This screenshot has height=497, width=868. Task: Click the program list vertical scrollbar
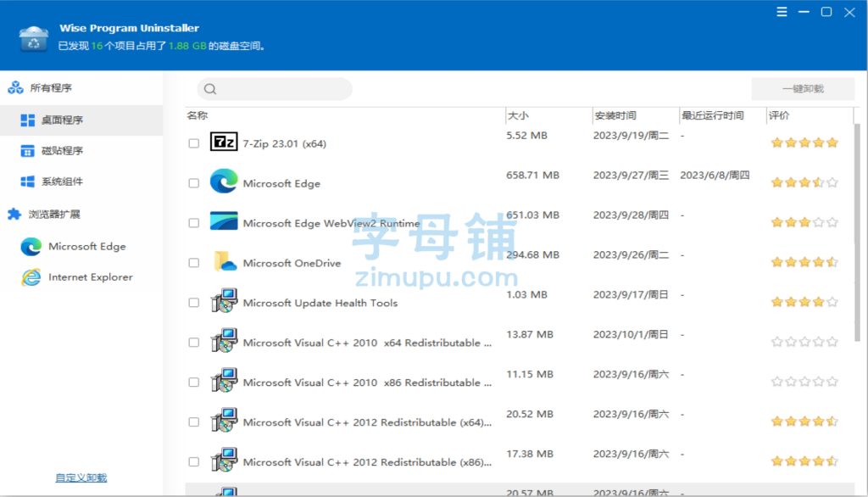[858, 232]
